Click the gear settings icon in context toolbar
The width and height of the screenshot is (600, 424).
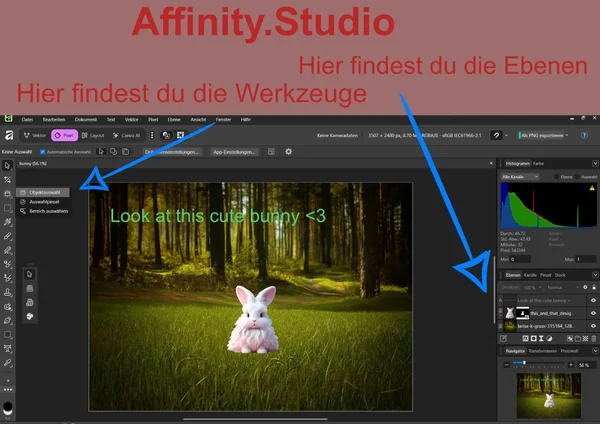tap(288, 152)
